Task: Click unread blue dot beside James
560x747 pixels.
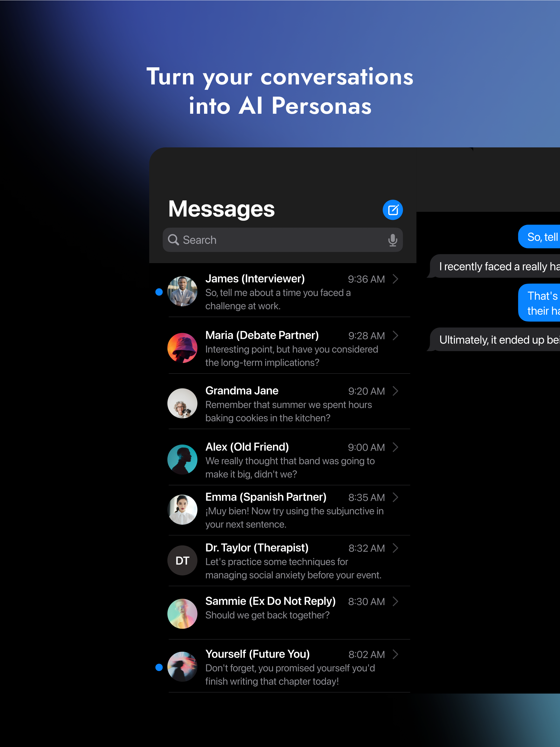Action: pos(159,292)
